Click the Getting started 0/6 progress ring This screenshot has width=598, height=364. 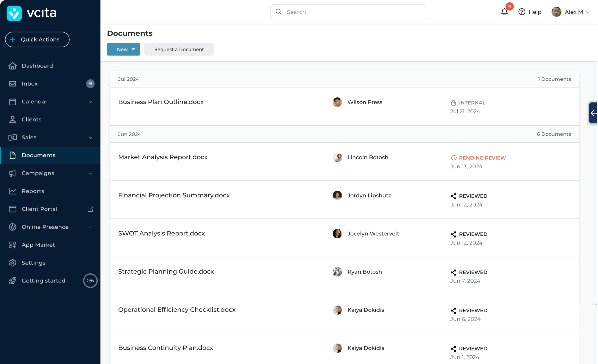tap(90, 281)
